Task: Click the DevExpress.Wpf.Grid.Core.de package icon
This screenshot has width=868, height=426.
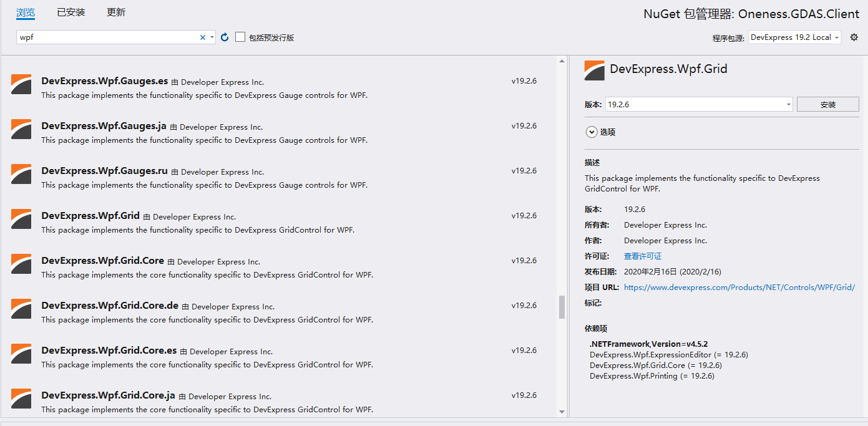Action: [x=21, y=309]
